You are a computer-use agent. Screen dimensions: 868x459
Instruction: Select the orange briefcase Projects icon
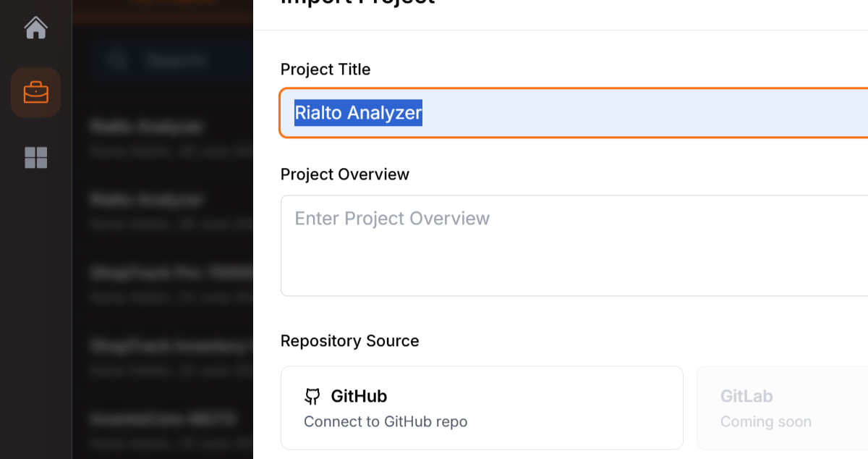point(35,93)
